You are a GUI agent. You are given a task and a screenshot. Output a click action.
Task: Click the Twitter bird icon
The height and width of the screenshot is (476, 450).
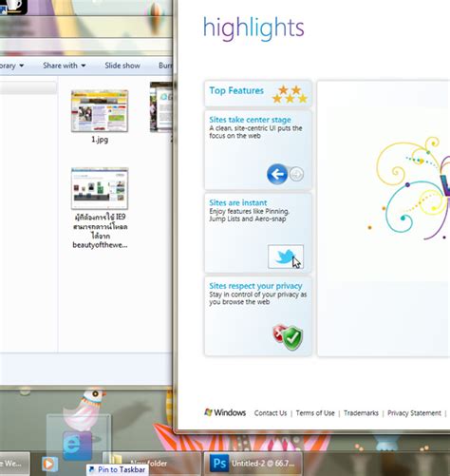click(286, 257)
